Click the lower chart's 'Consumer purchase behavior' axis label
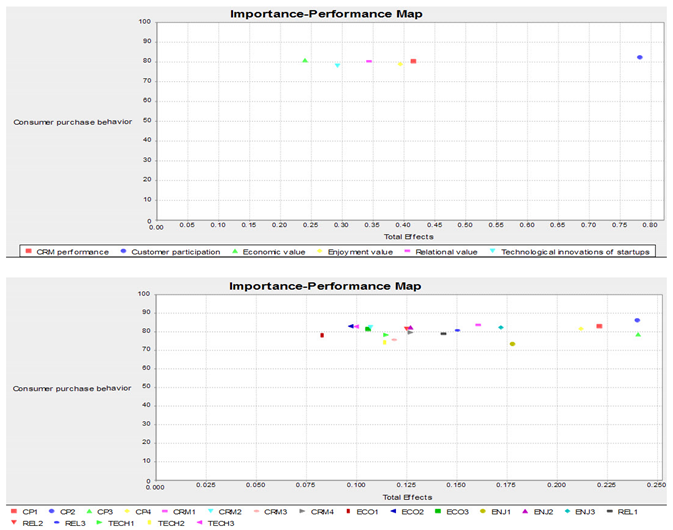 [72, 388]
